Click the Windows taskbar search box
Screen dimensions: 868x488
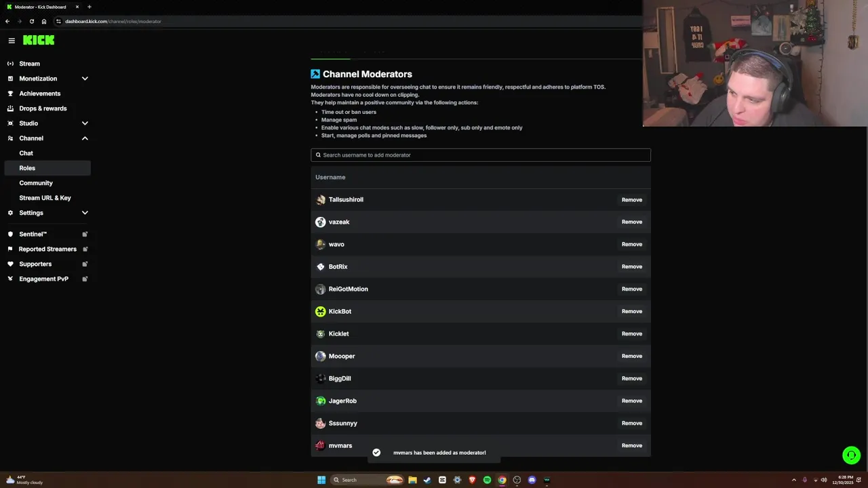point(366,480)
